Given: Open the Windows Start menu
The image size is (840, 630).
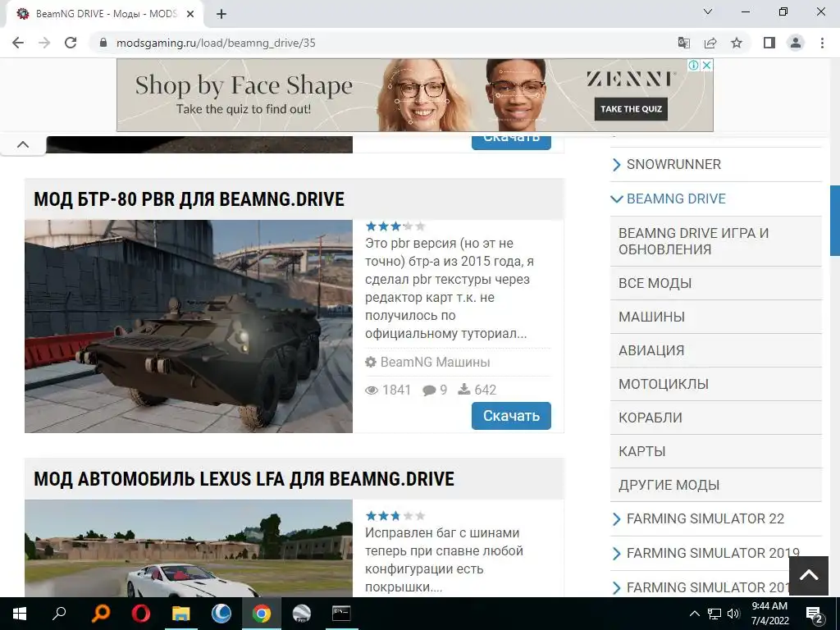Looking at the screenshot, I should pyautogui.click(x=20, y=614).
